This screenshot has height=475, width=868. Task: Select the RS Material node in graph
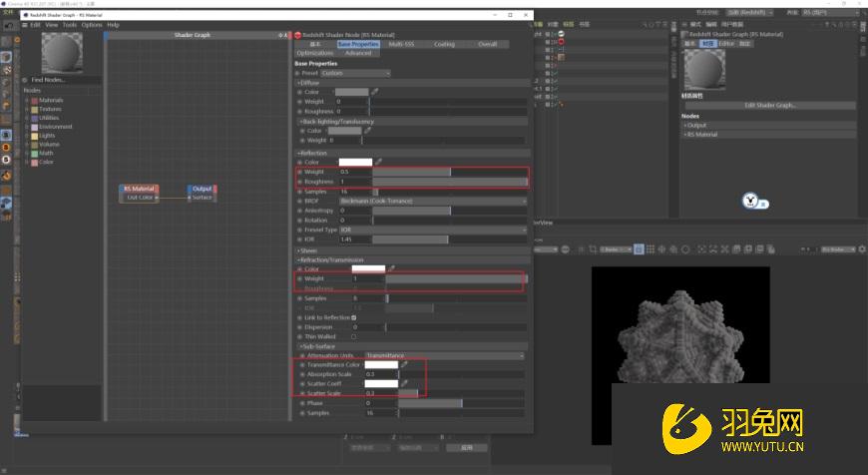[x=139, y=188]
